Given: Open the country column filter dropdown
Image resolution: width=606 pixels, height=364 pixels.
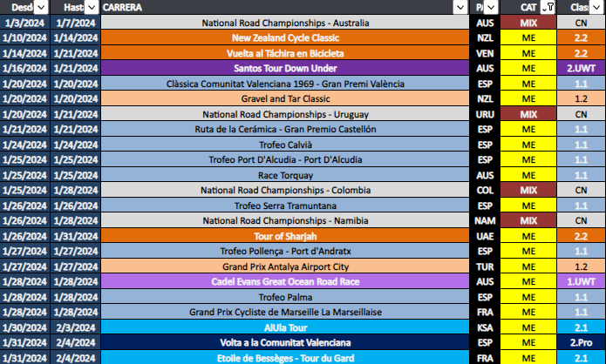Looking at the screenshot, I should point(491,7).
